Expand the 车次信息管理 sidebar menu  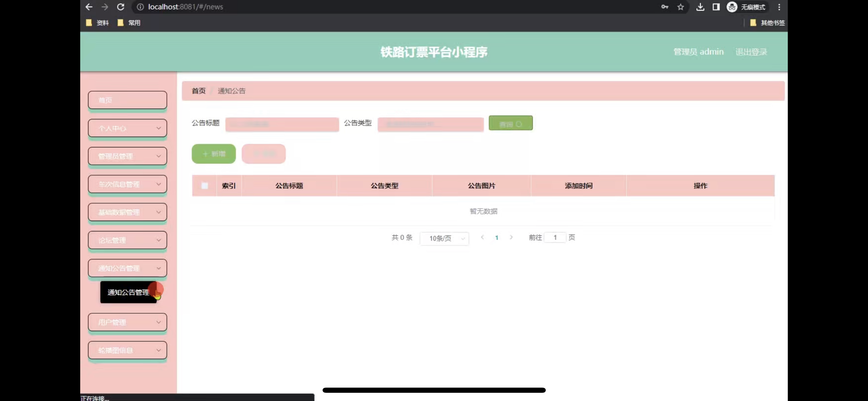(127, 184)
